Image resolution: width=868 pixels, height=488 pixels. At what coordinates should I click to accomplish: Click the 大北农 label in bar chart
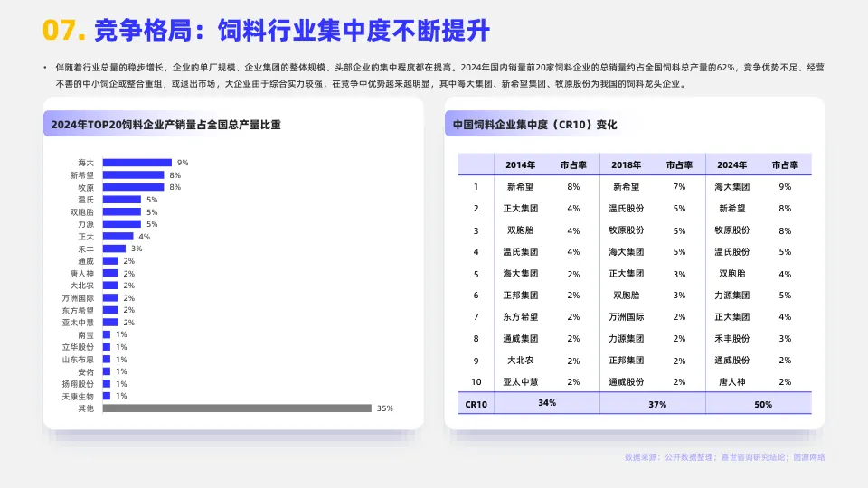coord(82,286)
